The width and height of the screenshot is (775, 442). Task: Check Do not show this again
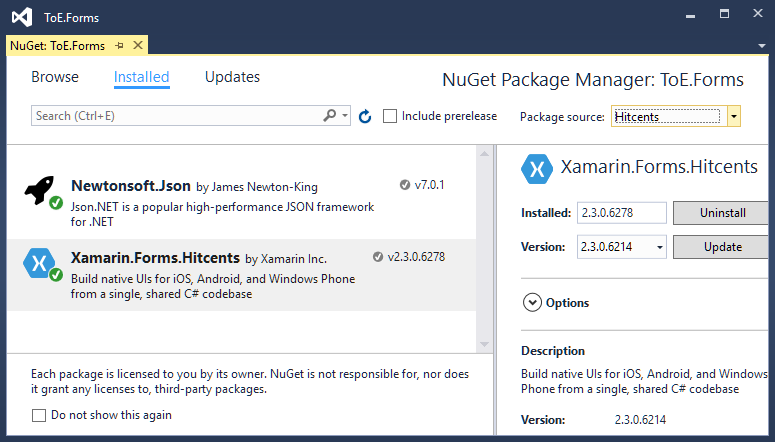click(x=39, y=415)
